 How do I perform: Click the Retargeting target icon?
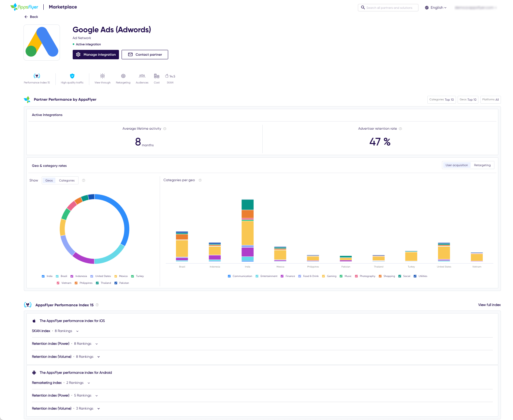[x=123, y=76]
